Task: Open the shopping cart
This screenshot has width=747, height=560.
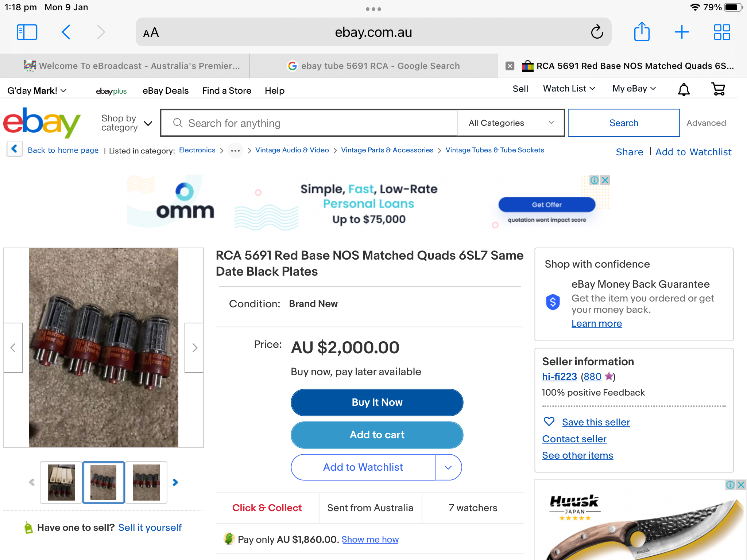Action: pyautogui.click(x=718, y=89)
